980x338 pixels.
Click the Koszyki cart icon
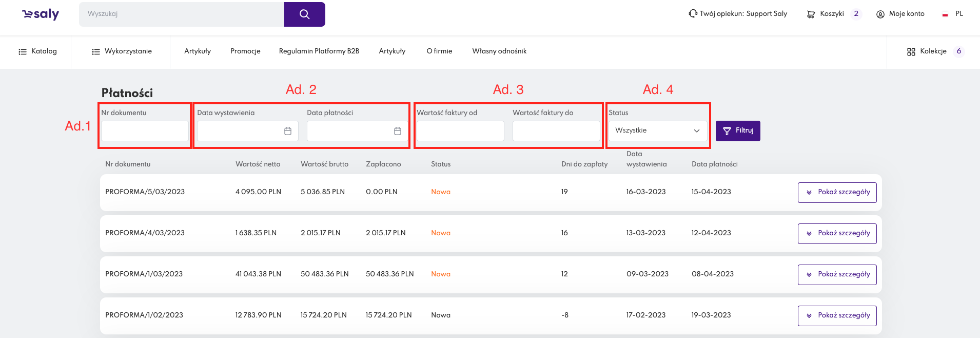[811, 14]
